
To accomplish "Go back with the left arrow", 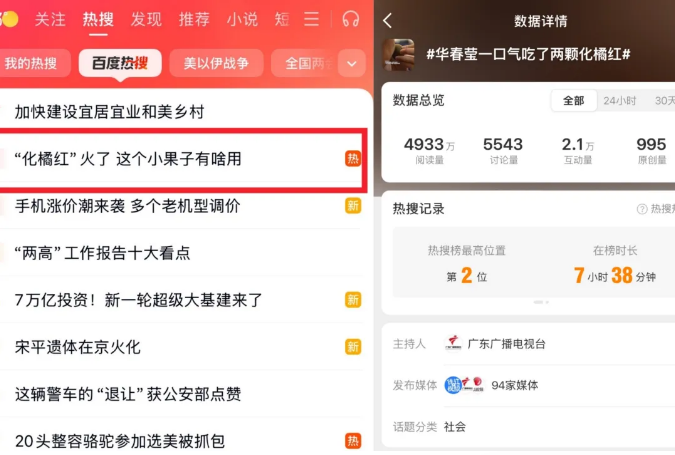I will (x=387, y=20).
